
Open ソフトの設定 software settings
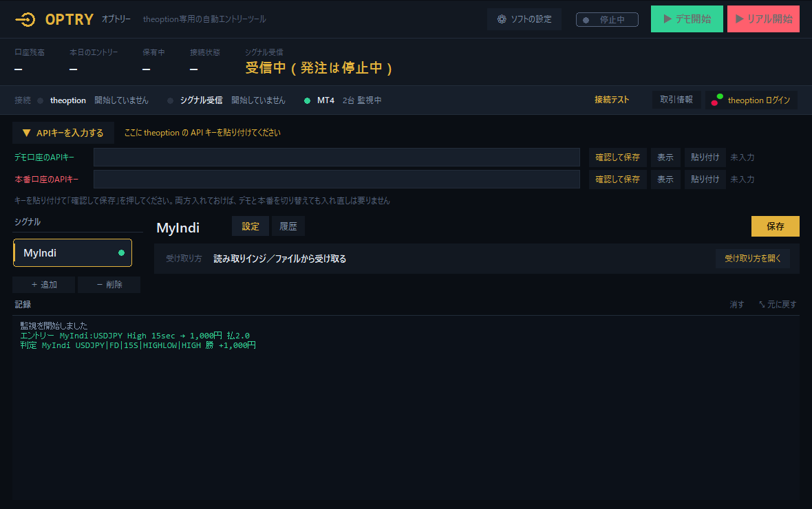[x=524, y=19]
